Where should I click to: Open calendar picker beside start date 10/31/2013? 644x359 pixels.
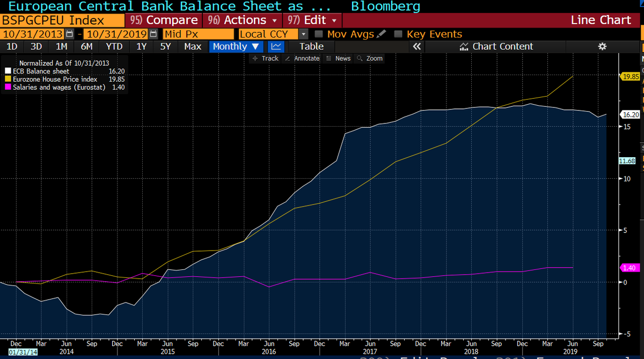(69, 34)
